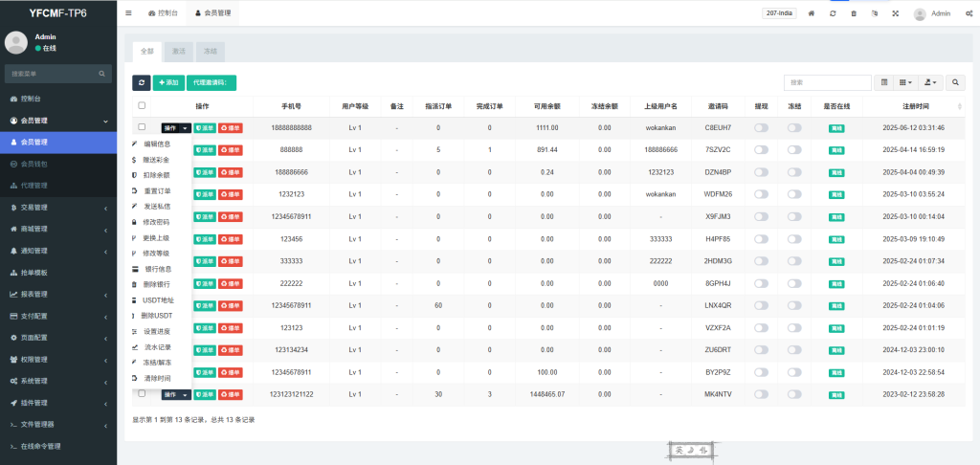Screen dimensions: 980x465
Task: Open the columns grid dropdown
Action: pos(906,83)
